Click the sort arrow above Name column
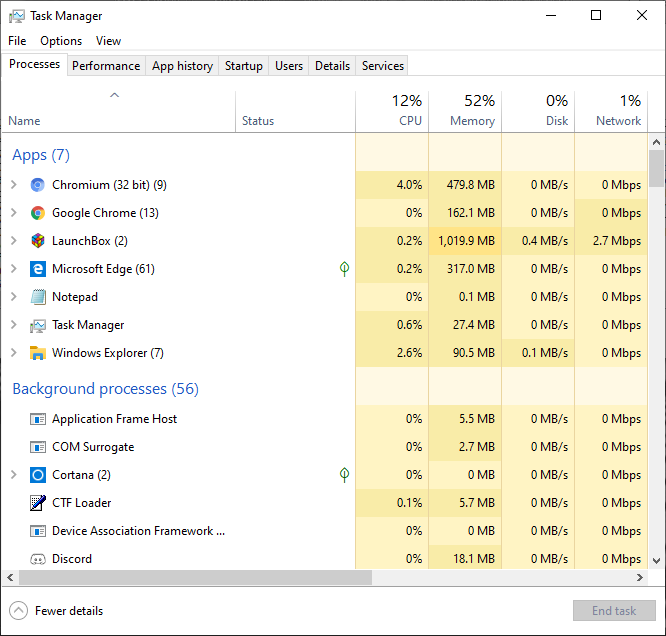Viewport: 666px width, 636px height. tap(115, 95)
